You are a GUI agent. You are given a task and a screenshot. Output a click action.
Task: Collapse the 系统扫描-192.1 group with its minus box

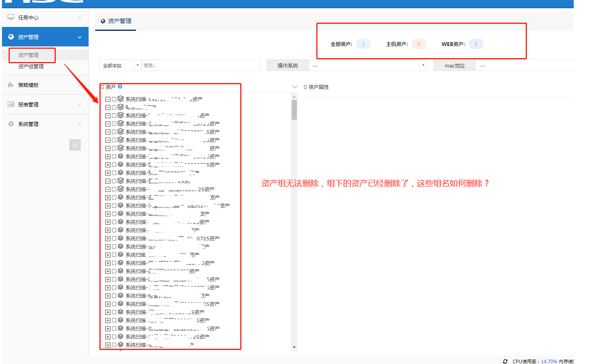(108, 99)
